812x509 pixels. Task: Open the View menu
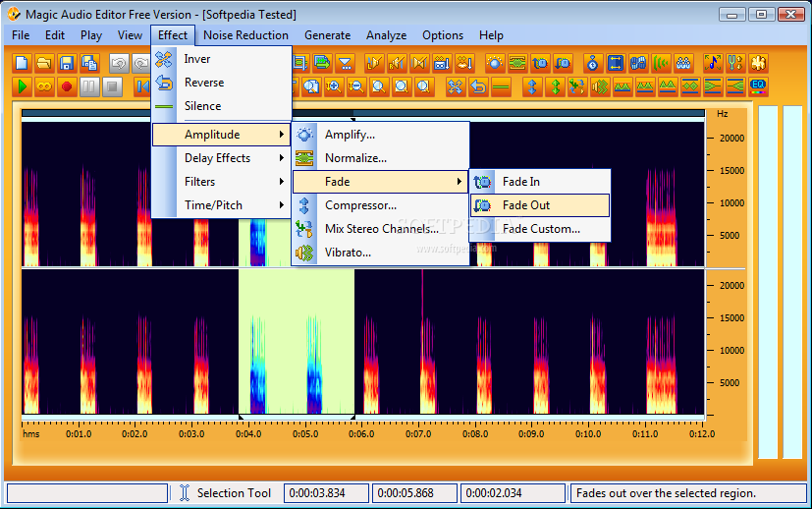pos(130,35)
